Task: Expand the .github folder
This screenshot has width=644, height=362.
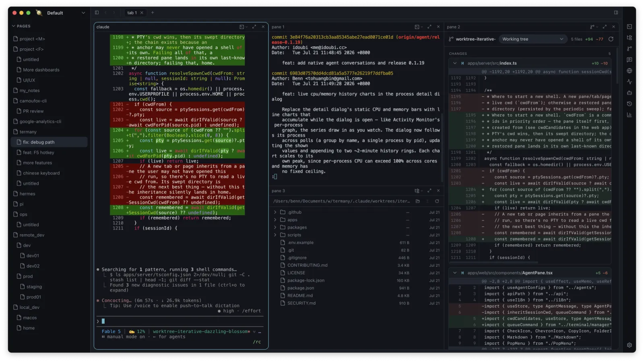Action: 275,212
